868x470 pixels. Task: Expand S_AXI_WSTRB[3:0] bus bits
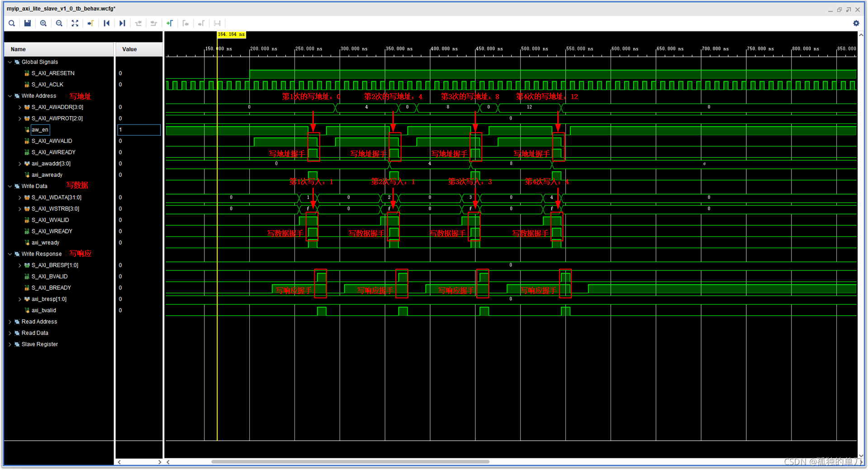click(19, 209)
